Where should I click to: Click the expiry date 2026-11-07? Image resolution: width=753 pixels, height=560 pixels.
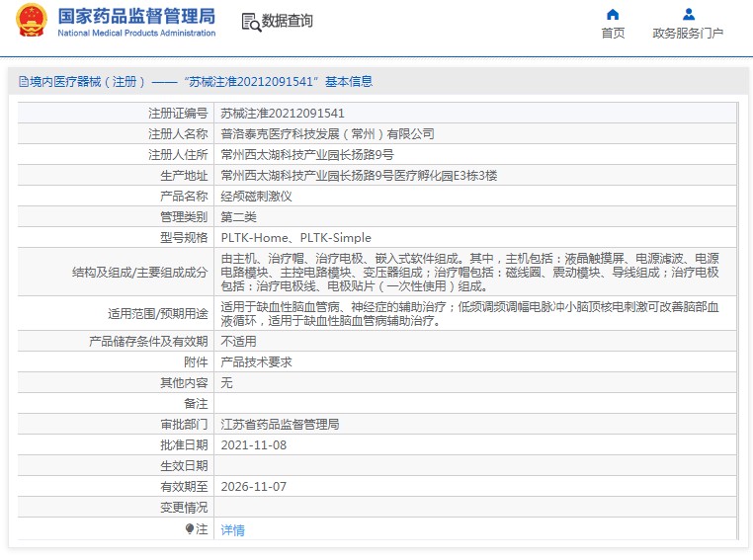point(253,487)
